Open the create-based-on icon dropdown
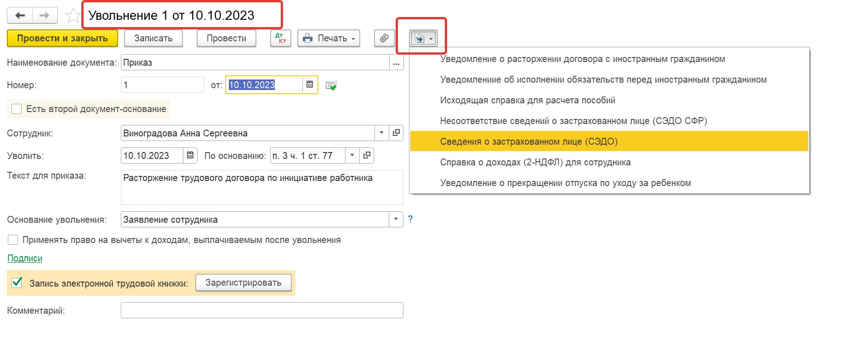Screen dimensions: 868x350 click(423, 39)
